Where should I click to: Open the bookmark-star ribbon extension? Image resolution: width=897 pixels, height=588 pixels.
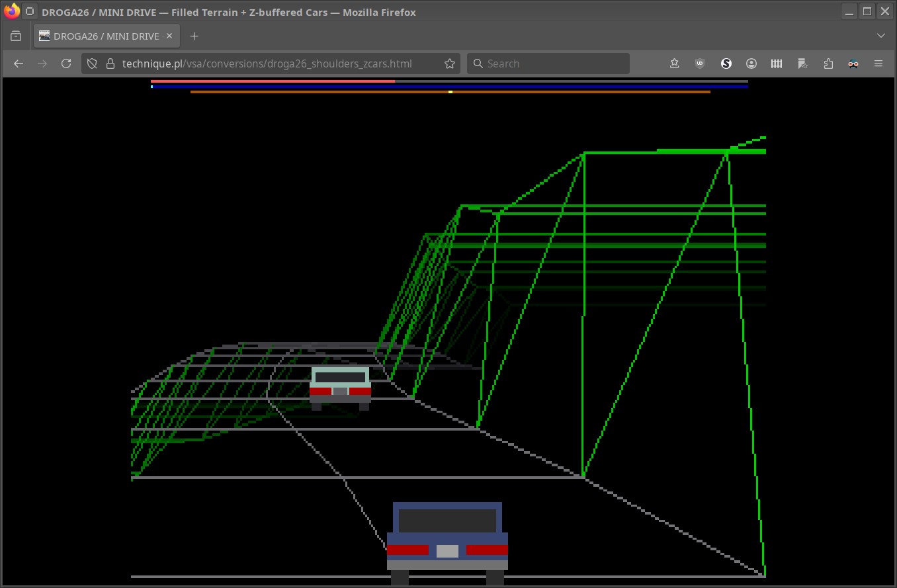coord(802,63)
